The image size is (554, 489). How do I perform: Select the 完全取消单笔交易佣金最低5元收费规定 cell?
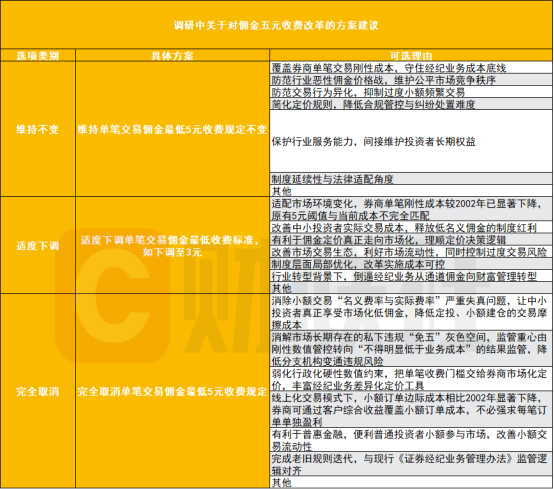[172, 391]
